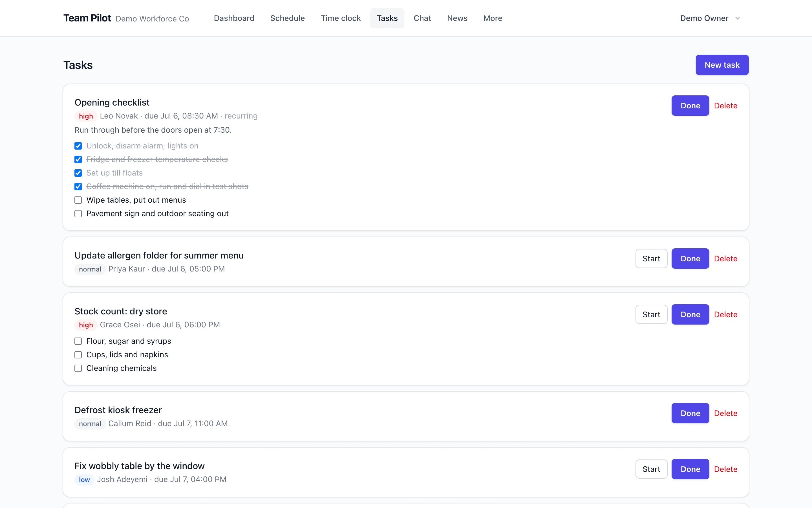
Task: Tick 'Cups, lids and napkins' checkbox
Action: click(78, 355)
